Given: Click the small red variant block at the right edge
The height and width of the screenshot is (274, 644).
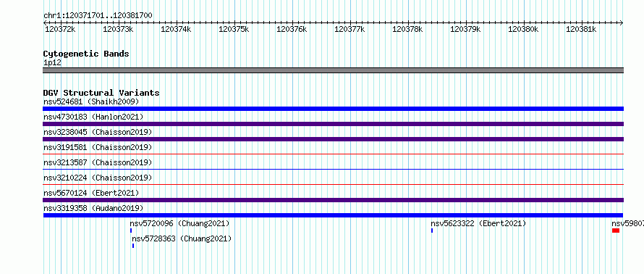Looking at the screenshot, I should 616,231.
